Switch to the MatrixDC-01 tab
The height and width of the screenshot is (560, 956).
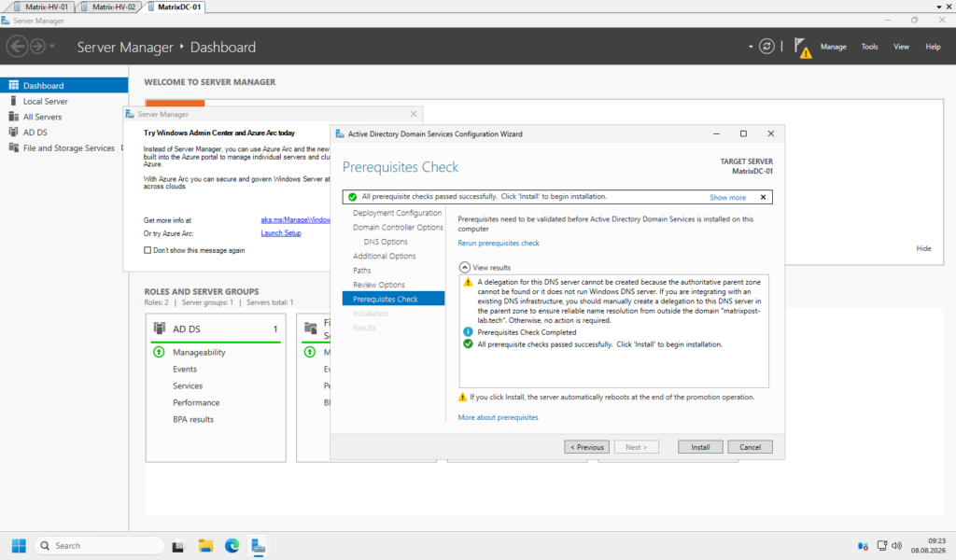coord(175,7)
